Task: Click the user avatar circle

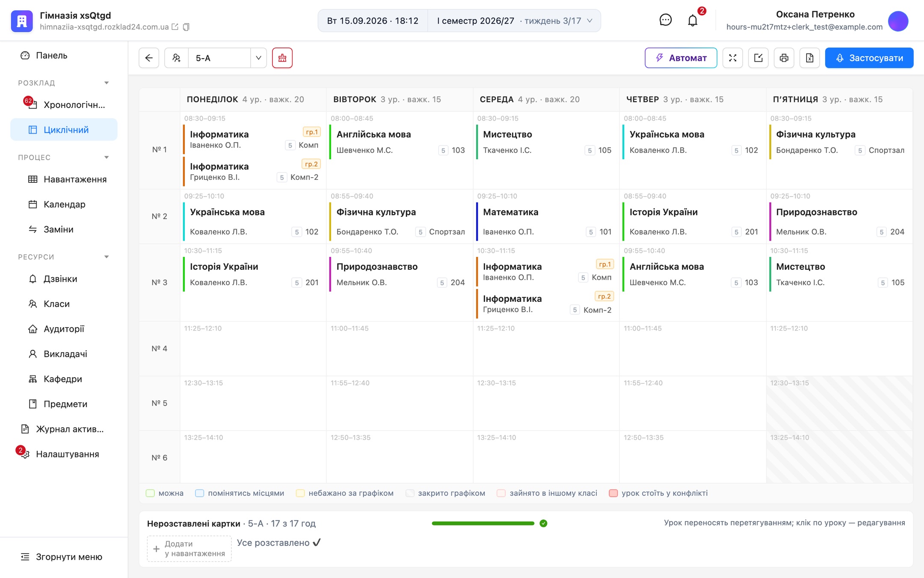Action: 898,21
